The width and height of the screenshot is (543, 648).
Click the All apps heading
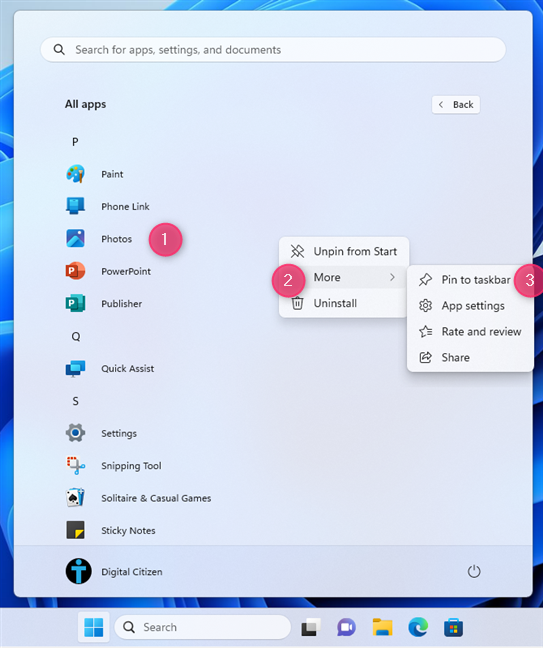tap(85, 104)
